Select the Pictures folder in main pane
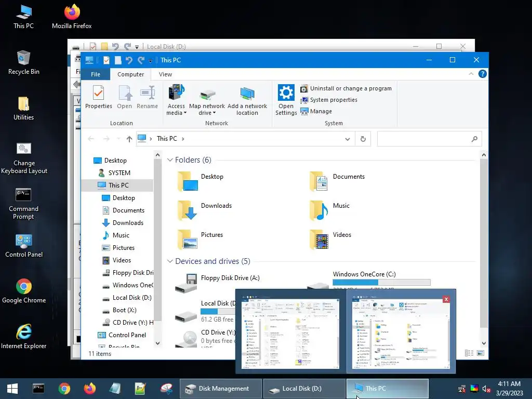The width and height of the screenshot is (532, 399). coord(200,240)
